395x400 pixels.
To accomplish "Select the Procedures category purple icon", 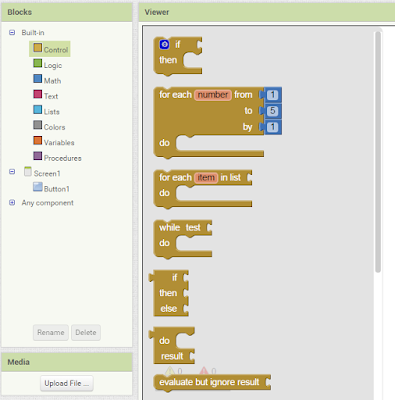I will coord(38,156).
